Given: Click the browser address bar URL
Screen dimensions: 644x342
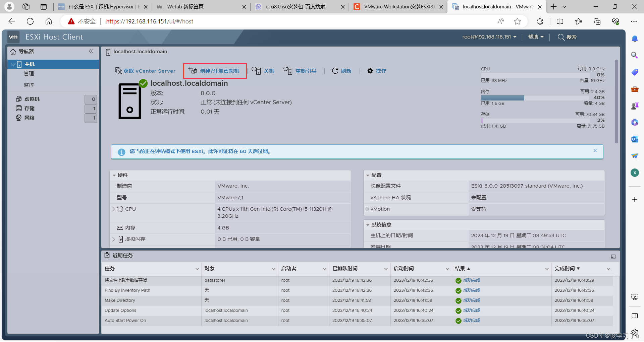Looking at the screenshot, I should point(150,21).
